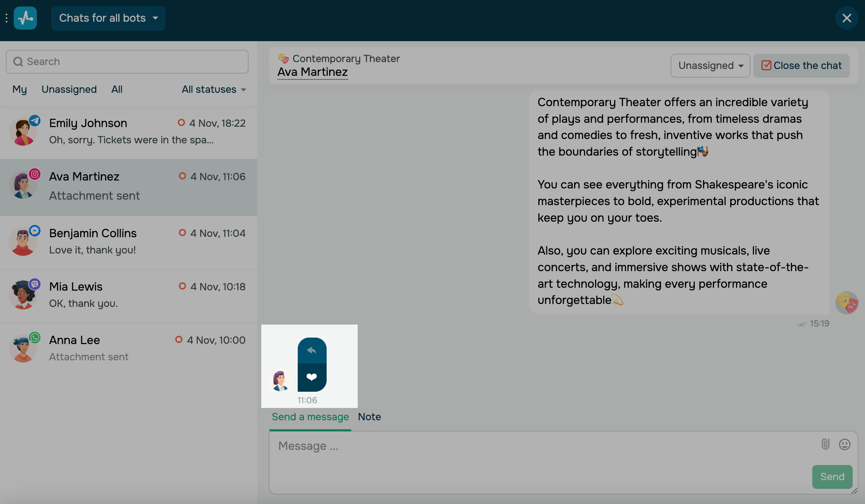Screen dimensions: 865x504
Task: Click Contemporary Theater masks avatar beside message
Action: click(x=846, y=303)
